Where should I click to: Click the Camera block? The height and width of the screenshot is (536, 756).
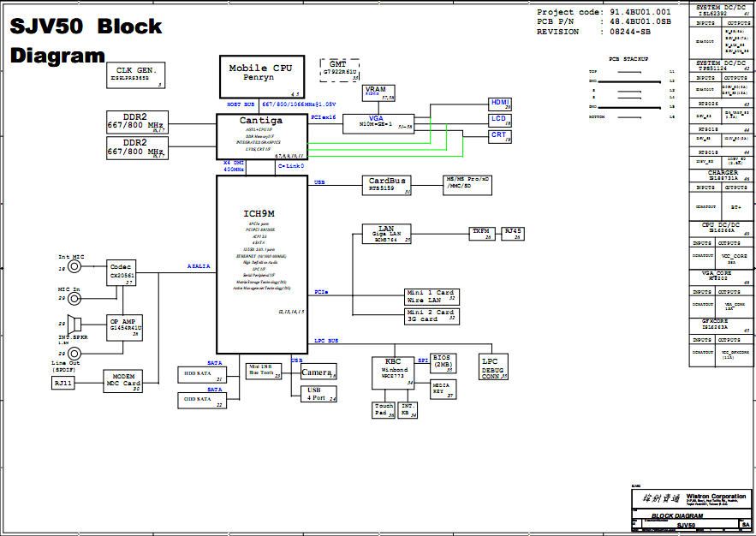click(x=318, y=372)
